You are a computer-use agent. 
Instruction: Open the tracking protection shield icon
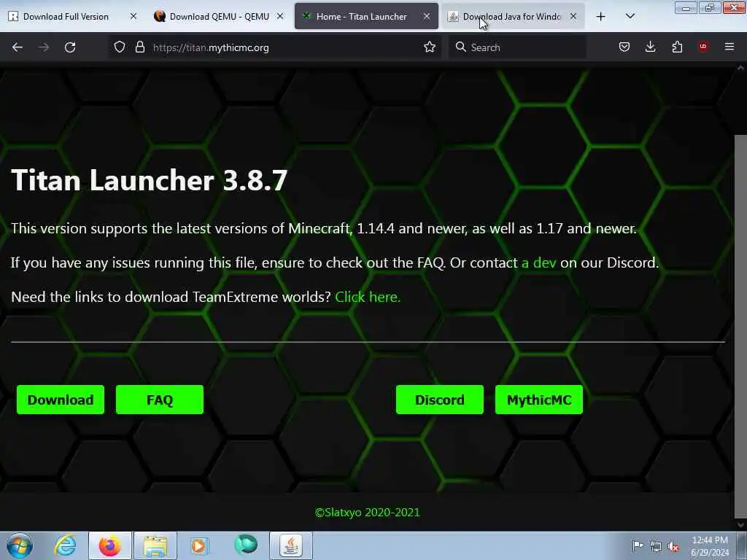[120, 47]
